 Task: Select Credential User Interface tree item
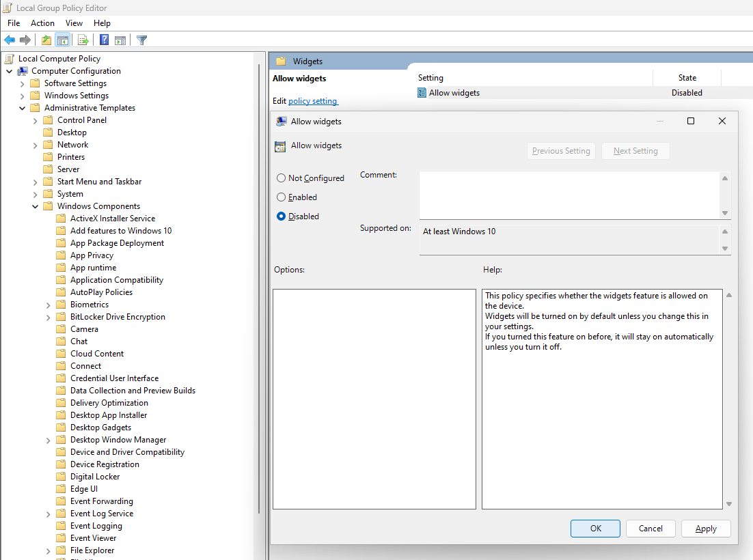coord(114,378)
